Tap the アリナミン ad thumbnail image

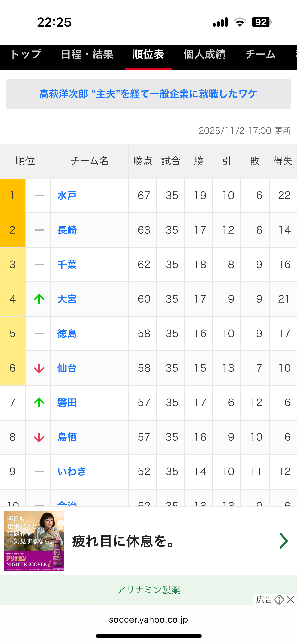34,541
